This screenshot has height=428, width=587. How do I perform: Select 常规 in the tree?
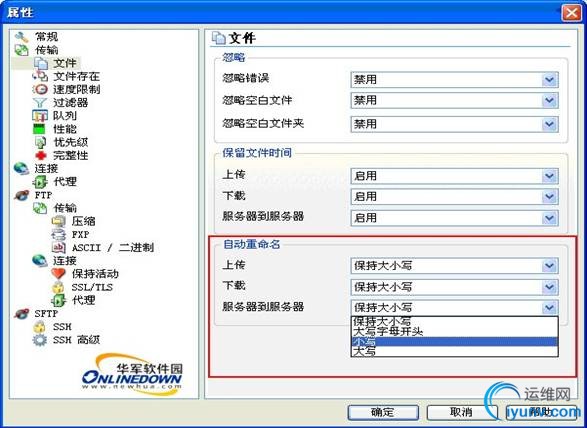[x=46, y=37]
